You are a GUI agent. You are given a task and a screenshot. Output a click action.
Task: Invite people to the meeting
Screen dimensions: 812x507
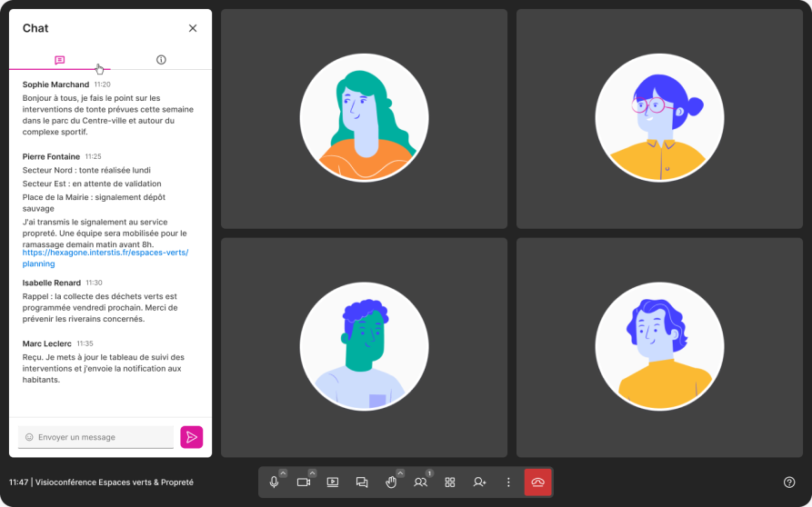[x=479, y=482]
